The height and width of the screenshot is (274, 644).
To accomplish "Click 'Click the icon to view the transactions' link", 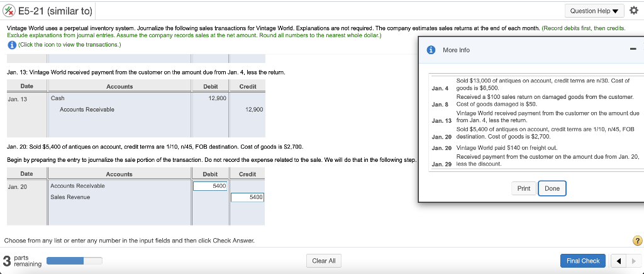I will 69,45.
